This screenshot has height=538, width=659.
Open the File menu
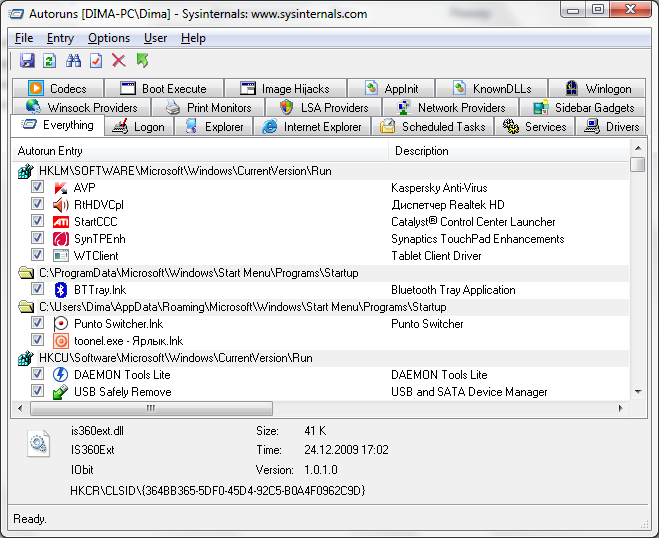(24, 38)
